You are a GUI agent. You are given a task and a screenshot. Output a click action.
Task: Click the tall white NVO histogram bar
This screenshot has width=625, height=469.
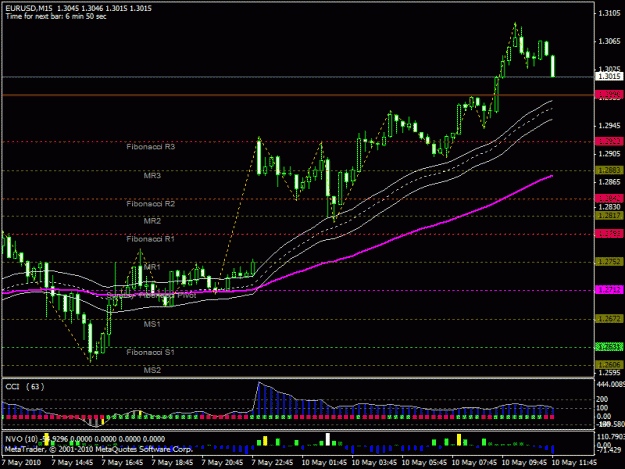pos(328,440)
